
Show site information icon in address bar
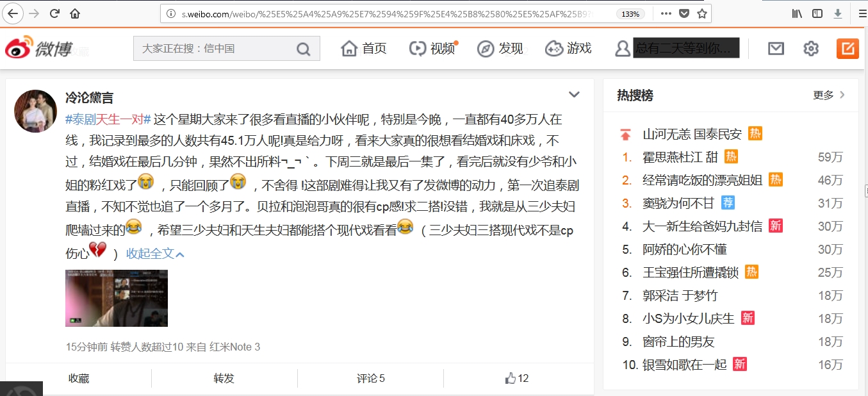[x=171, y=13]
